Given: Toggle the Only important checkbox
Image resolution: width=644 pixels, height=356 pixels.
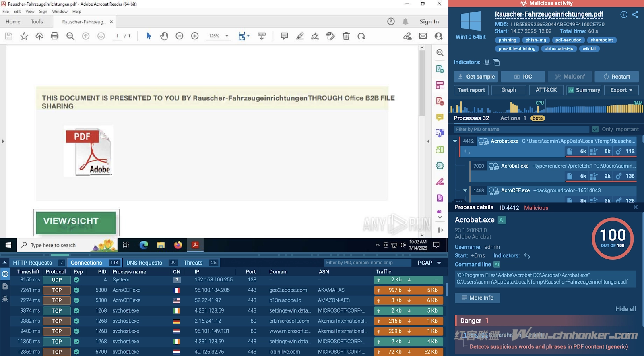Looking at the screenshot, I should (x=595, y=129).
